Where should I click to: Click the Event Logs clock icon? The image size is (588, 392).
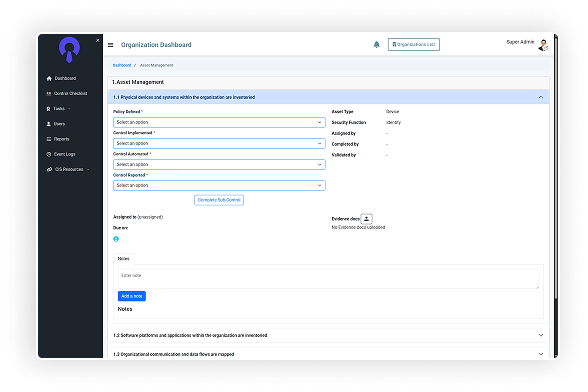pyautogui.click(x=49, y=154)
